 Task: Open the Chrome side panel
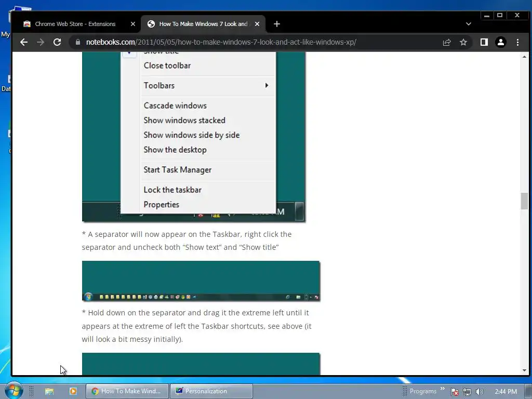point(484,42)
